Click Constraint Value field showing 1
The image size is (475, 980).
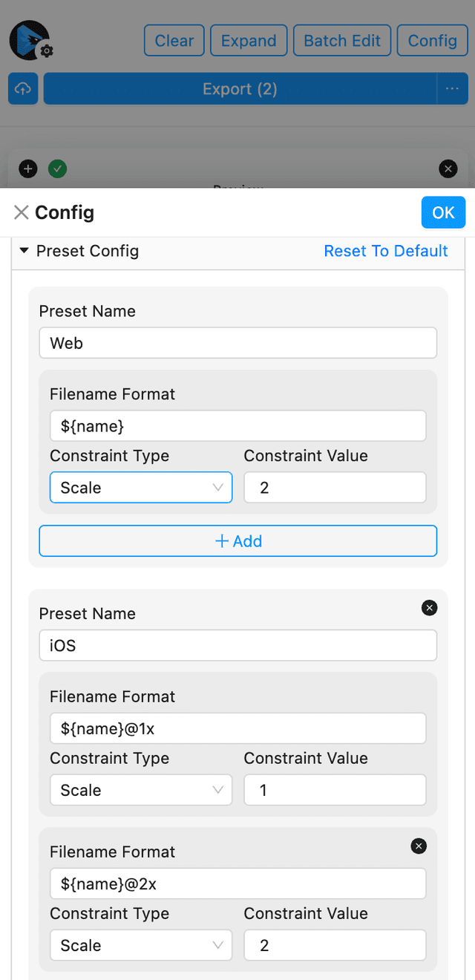point(335,790)
